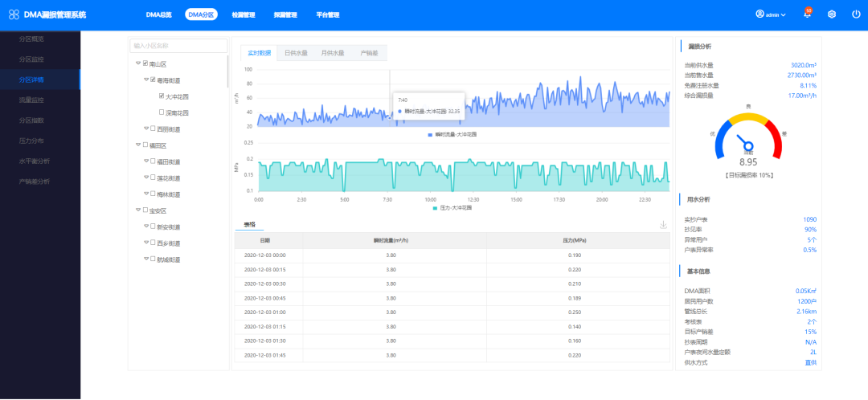The width and height of the screenshot is (868, 400).
Task: Click the DMA system logo icon
Action: pos(14,15)
